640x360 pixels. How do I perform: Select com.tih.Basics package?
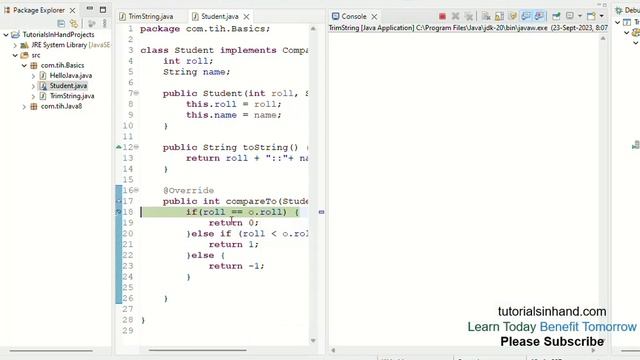click(62, 65)
